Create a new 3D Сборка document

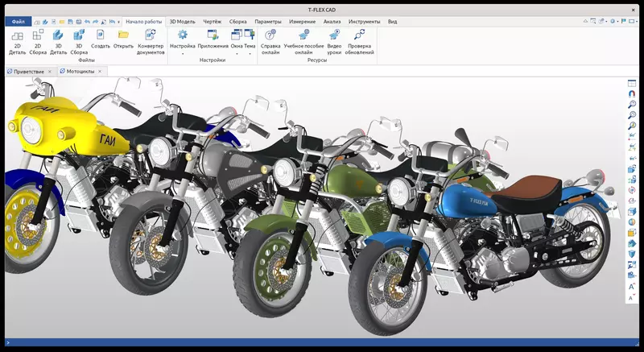79,35
